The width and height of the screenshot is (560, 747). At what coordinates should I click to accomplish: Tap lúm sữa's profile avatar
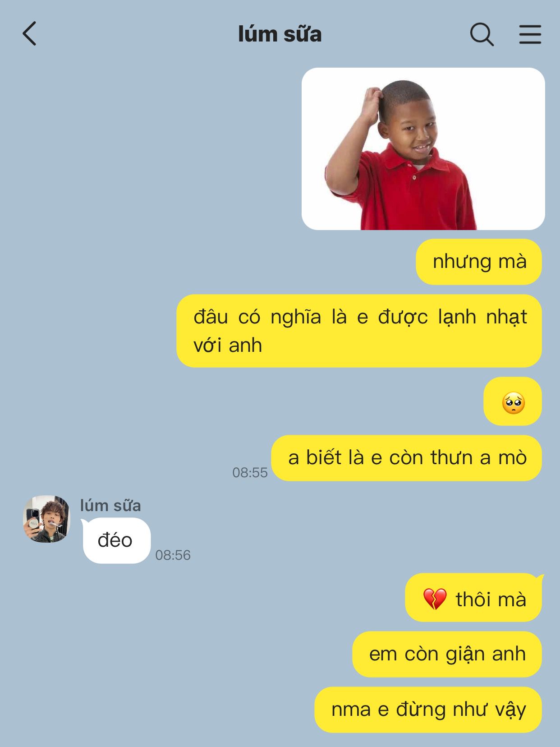pyautogui.click(x=46, y=519)
